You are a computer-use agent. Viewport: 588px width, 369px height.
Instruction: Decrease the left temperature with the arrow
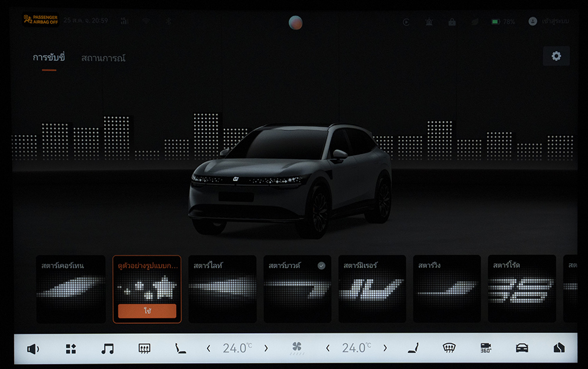209,348
